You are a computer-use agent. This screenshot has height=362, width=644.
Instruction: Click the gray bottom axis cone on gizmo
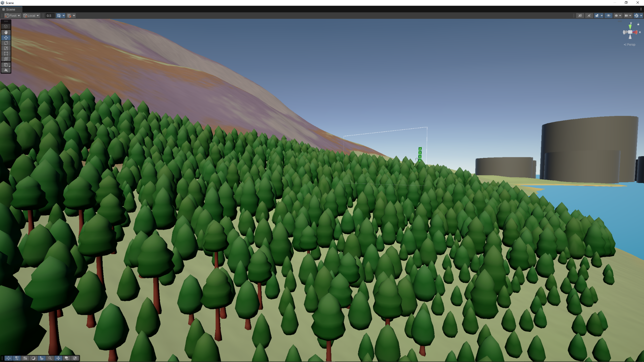(630, 37)
